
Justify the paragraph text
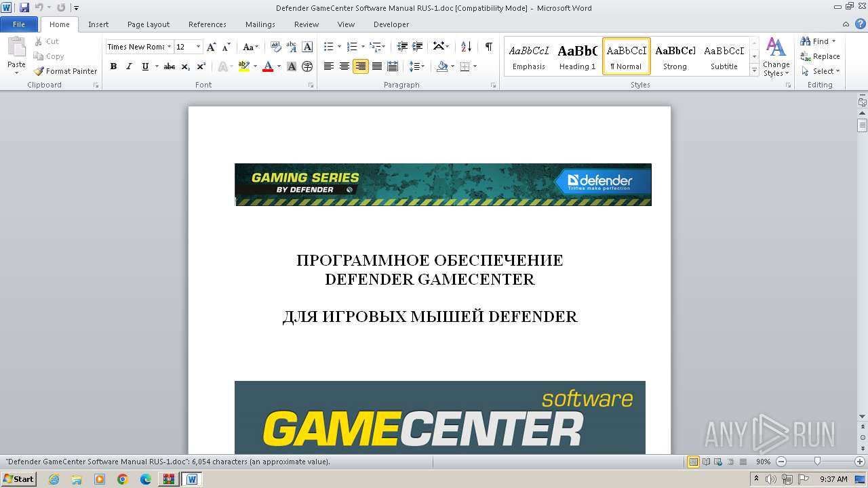376,66
